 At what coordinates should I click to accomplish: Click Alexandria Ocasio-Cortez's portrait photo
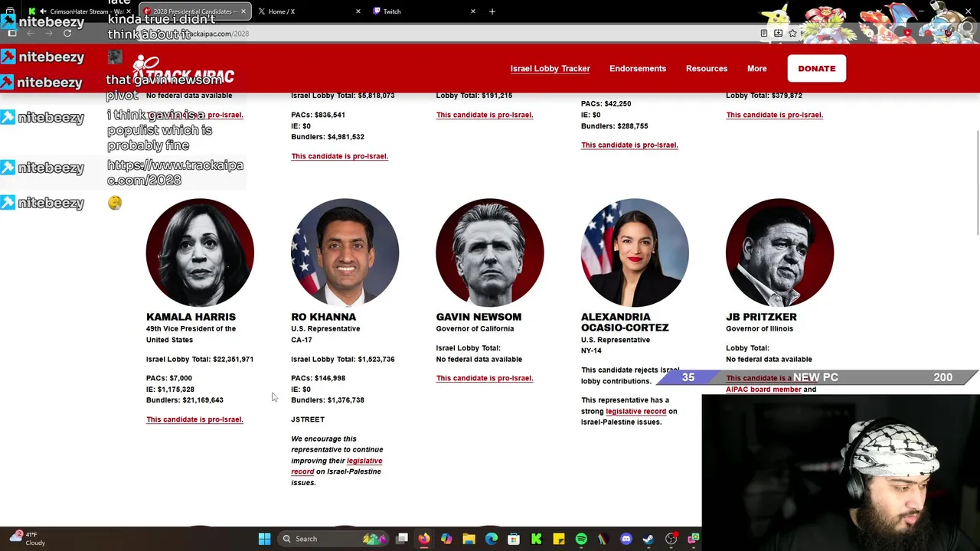pyautogui.click(x=635, y=253)
